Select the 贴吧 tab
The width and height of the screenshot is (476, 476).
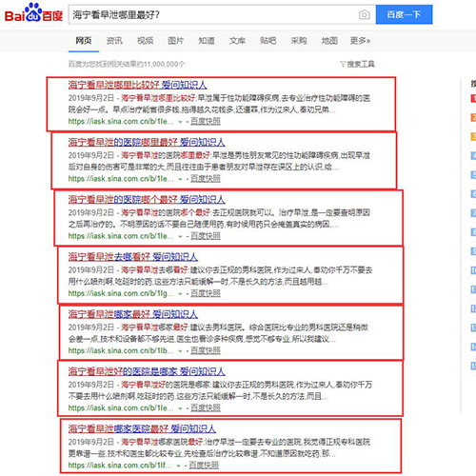(x=268, y=41)
